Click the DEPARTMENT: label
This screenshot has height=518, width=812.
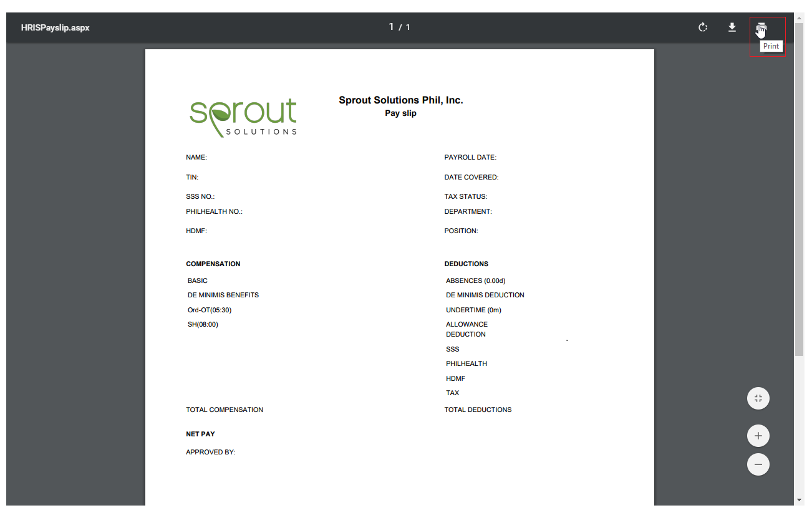pos(468,212)
